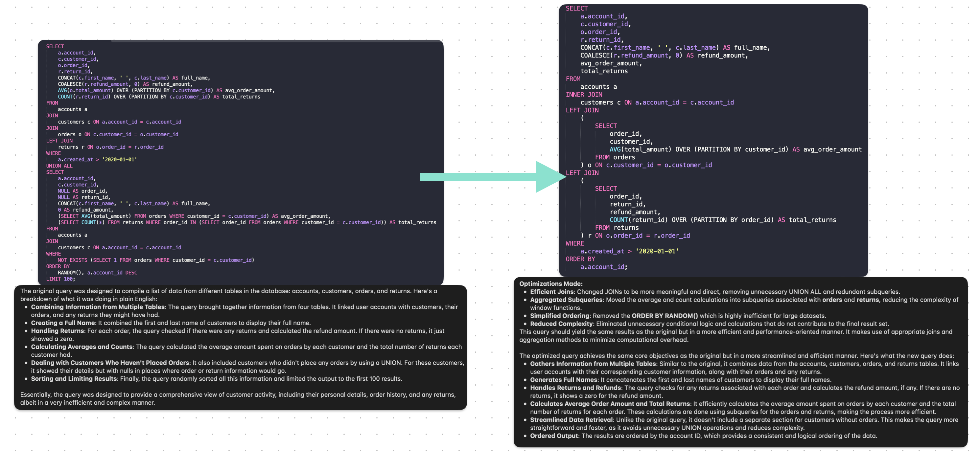Screen dimensions: 980x452
Task: Click the 'Streamlined Data Retrieval' bullet heading
Action: point(572,420)
